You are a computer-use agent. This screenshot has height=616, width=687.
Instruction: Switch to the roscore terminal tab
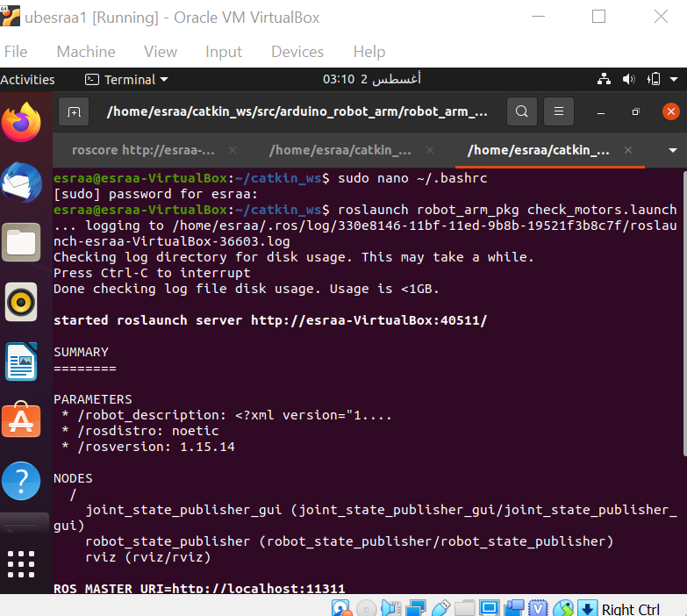coord(143,150)
